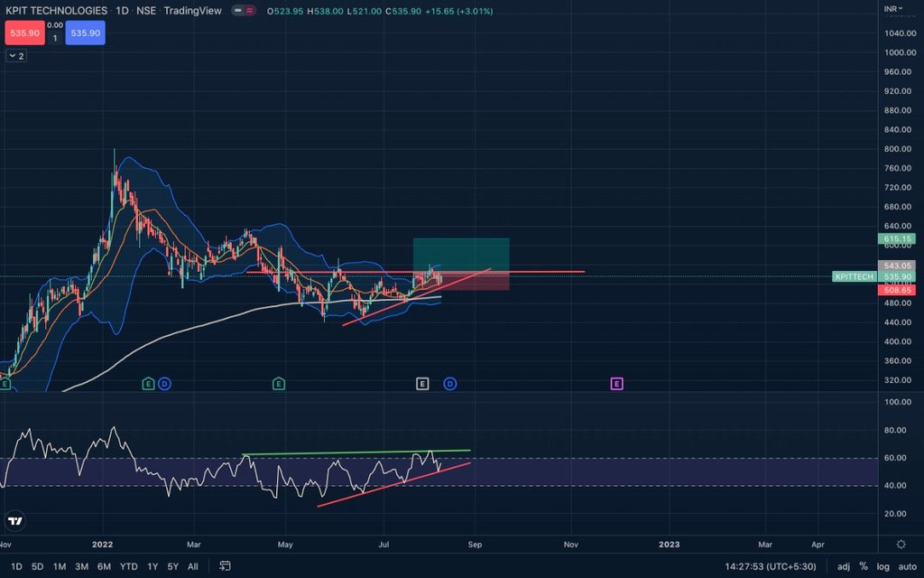Screen dimensions: 924x578
Task: Click the 2022 label on the time axis
Action: (x=103, y=545)
